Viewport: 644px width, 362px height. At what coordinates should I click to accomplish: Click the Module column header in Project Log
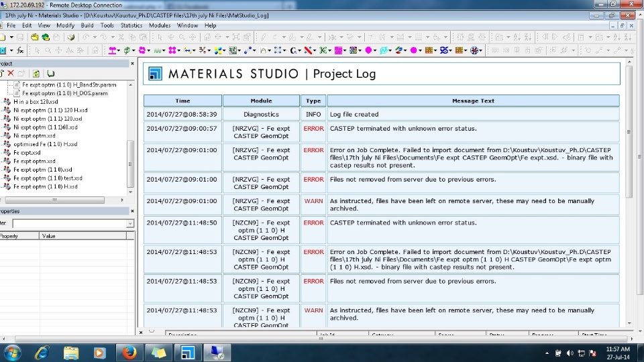[x=261, y=101]
